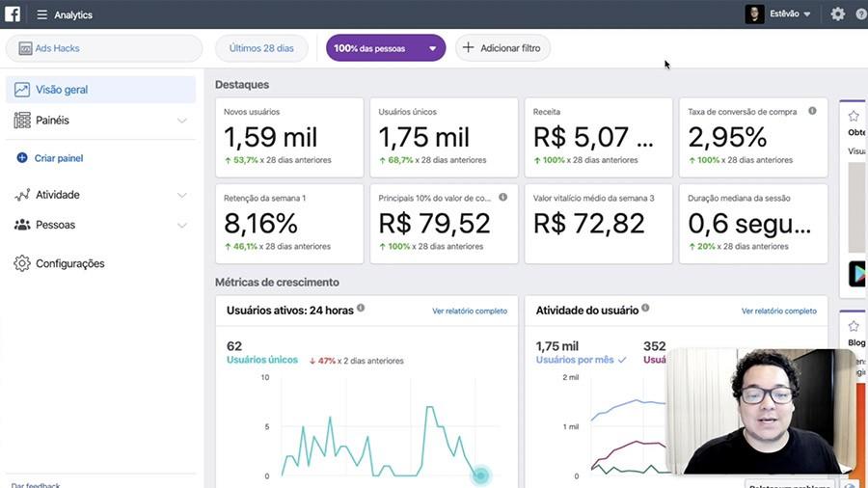Click the star icon above Blog panel
The height and width of the screenshot is (488, 868).
854,326
